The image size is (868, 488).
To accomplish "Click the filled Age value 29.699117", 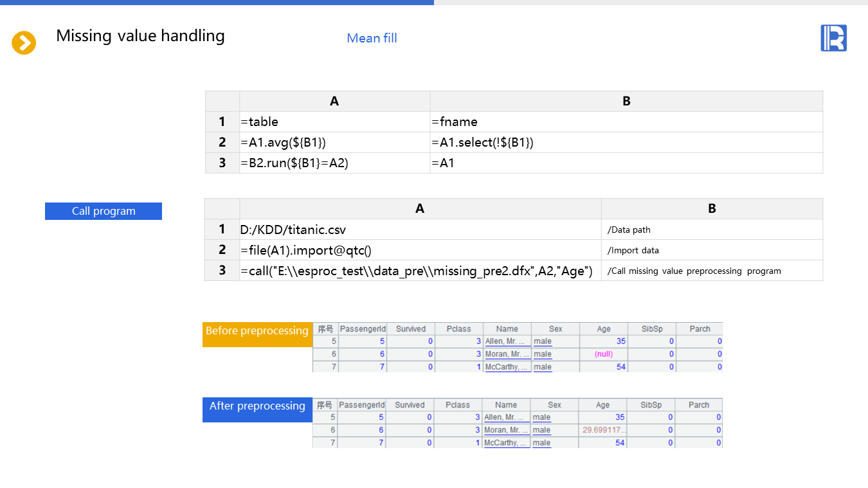I will click(603, 429).
